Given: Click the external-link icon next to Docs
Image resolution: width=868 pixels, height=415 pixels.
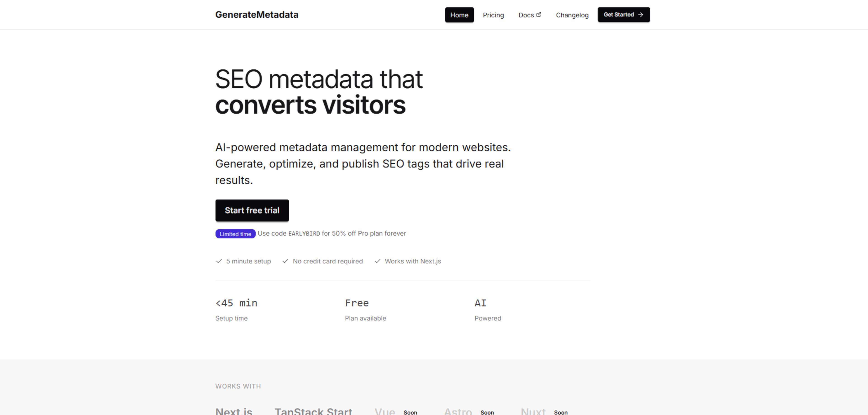Looking at the screenshot, I should (539, 14).
